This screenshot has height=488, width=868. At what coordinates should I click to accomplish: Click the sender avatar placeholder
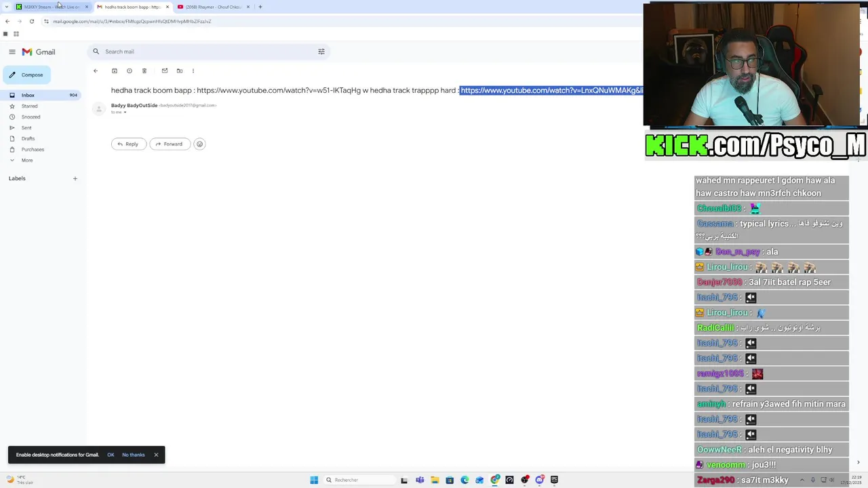[x=99, y=108]
